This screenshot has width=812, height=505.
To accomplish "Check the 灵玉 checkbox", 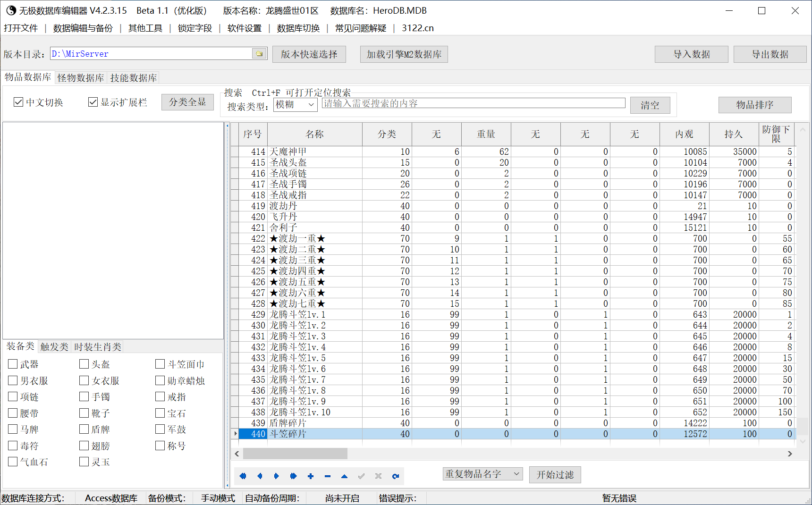I will pyautogui.click(x=84, y=462).
